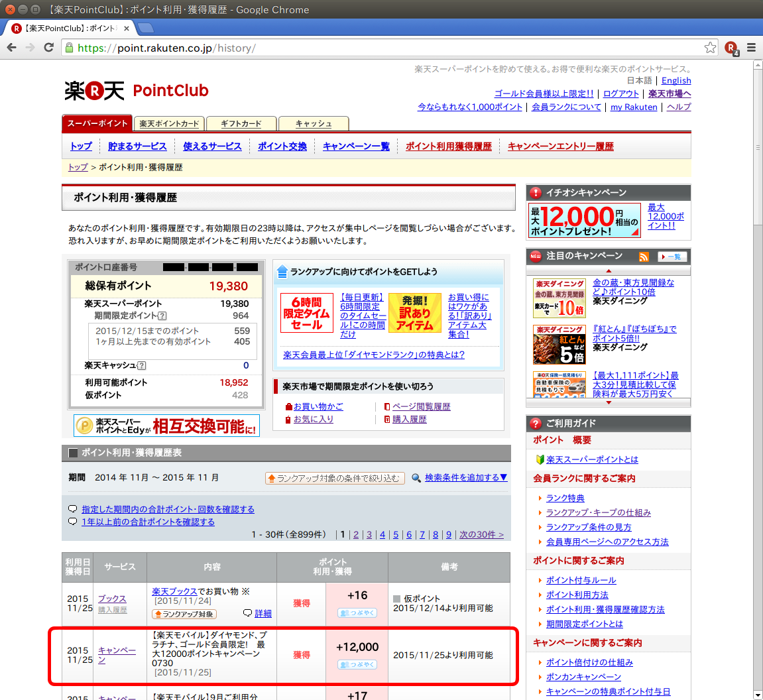Click the 金の蔵 10倍 campaign thumbnail

point(559,298)
